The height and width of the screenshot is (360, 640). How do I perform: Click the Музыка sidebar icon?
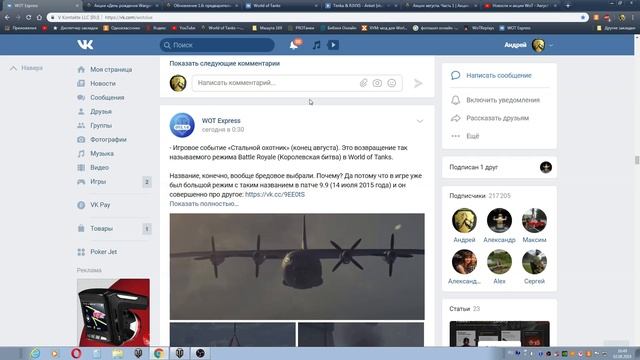point(81,153)
